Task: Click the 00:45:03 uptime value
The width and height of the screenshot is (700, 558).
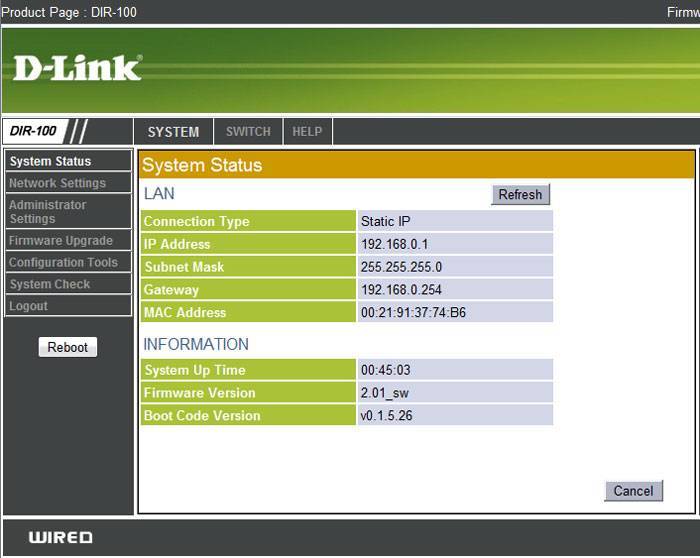Action: [455, 370]
